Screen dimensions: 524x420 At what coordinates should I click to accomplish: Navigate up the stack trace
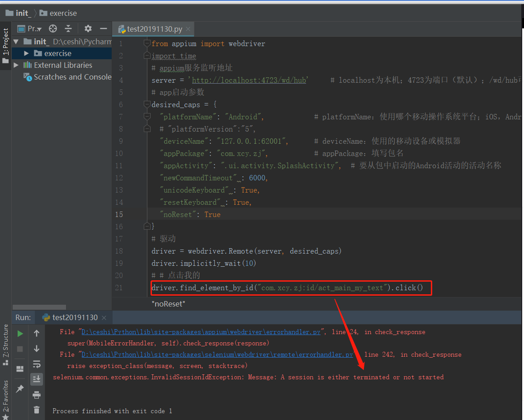click(37, 334)
